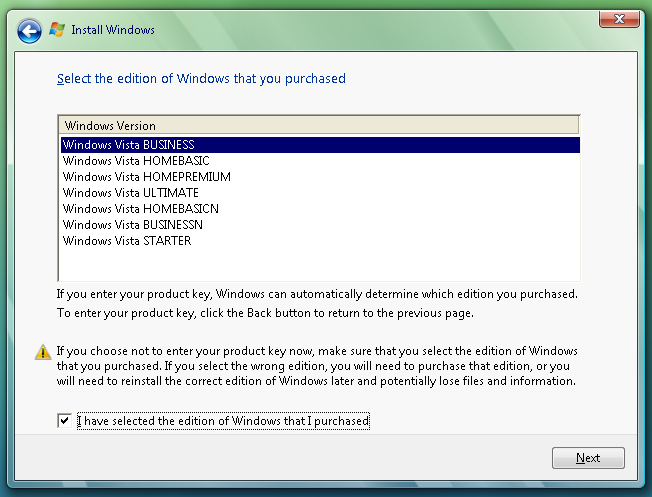Select Windows Vista HOMEBASICN edition
The width and height of the screenshot is (652, 497).
click(320, 208)
